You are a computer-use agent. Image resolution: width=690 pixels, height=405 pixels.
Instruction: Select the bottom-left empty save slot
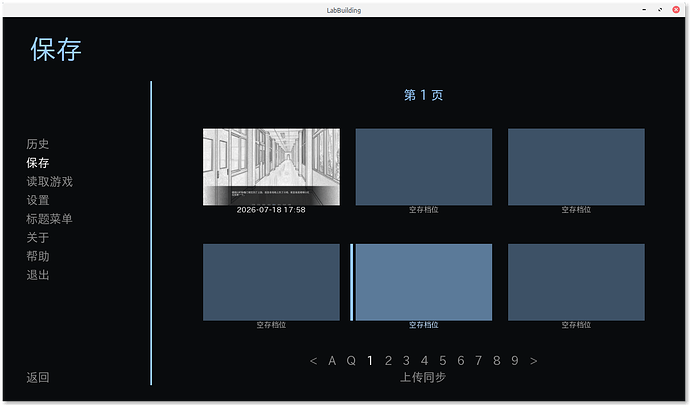[271, 287]
